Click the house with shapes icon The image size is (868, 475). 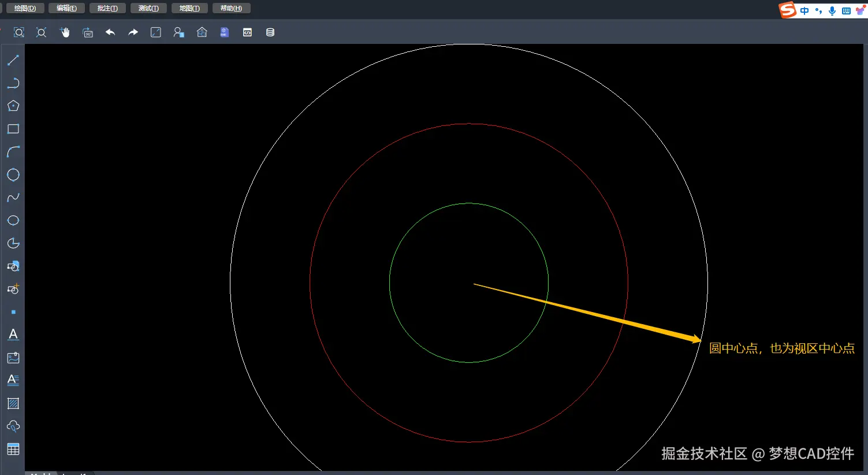click(x=202, y=32)
